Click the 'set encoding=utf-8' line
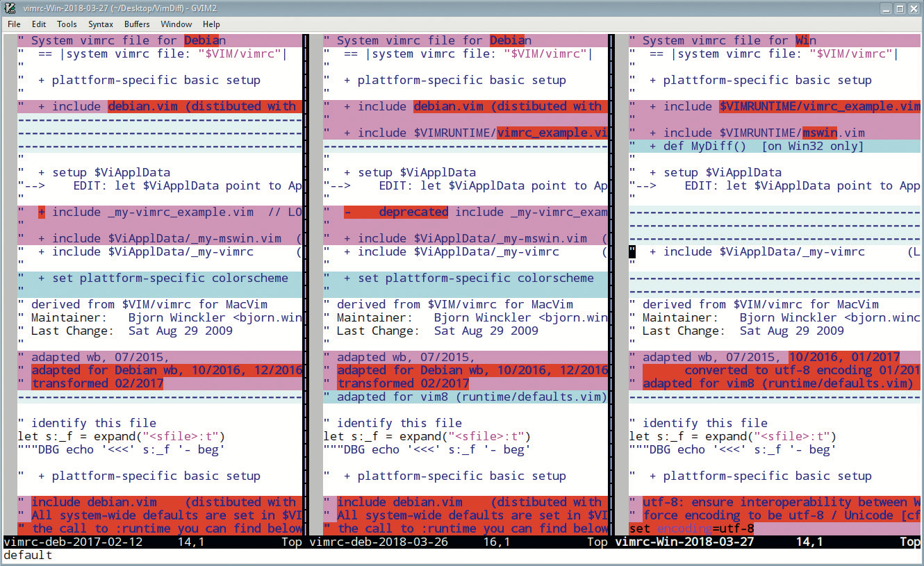 pos(691,528)
